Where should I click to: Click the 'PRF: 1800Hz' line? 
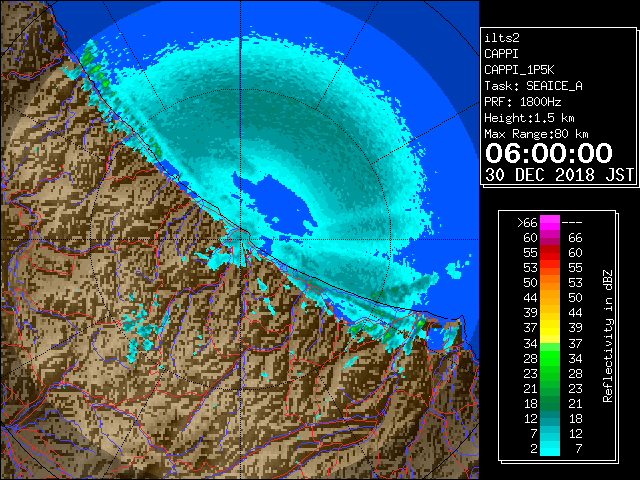(x=523, y=102)
